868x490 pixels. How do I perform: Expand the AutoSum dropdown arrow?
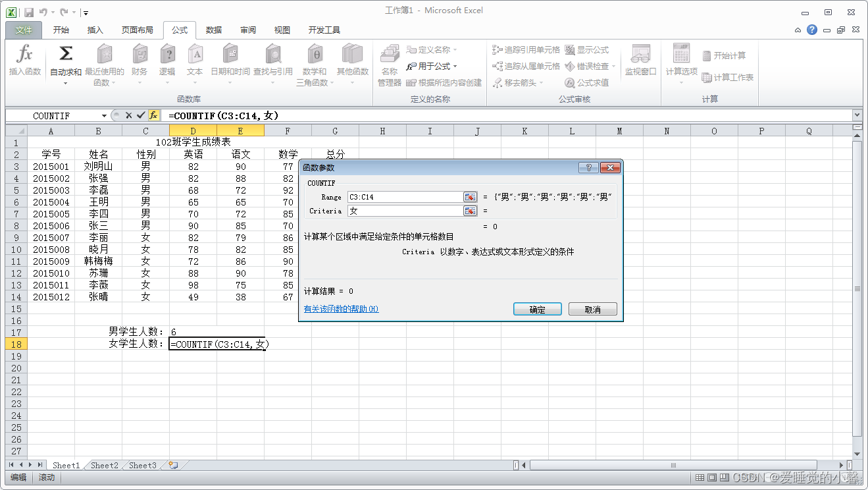pyautogui.click(x=66, y=83)
